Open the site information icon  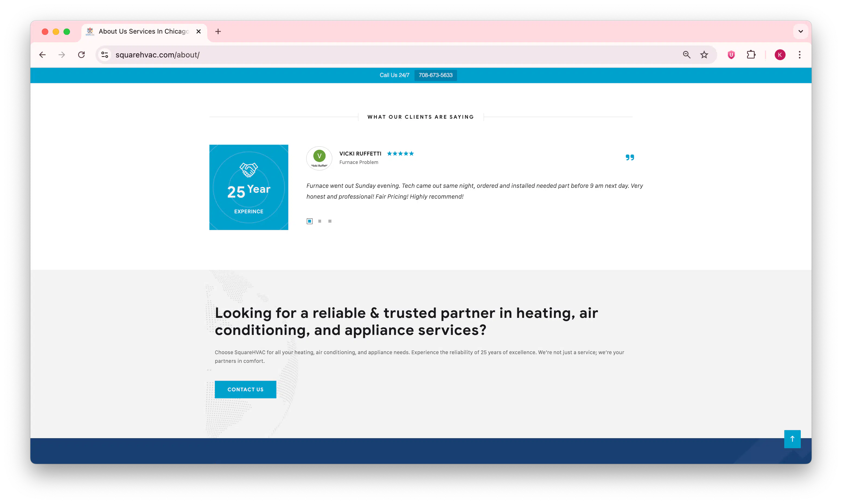[x=105, y=55]
